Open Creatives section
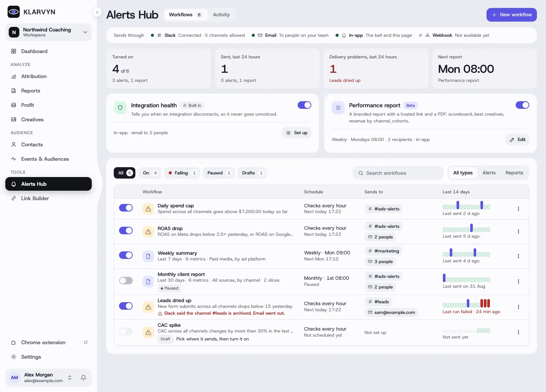Image resolution: width=546 pixels, height=392 pixels. [x=49, y=119]
